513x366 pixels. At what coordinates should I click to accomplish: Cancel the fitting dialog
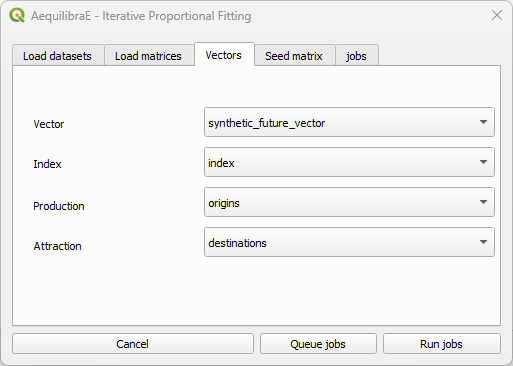click(x=133, y=344)
